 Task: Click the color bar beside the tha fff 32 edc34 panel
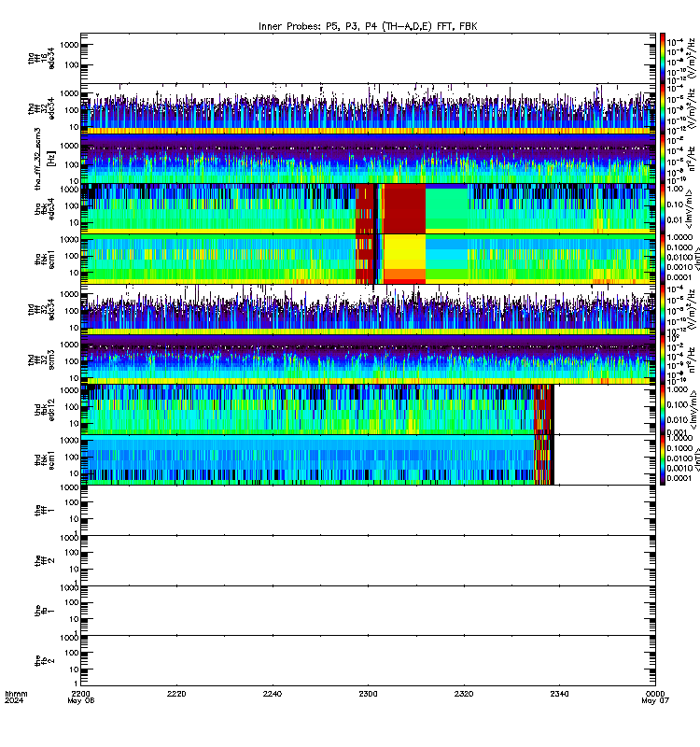(x=663, y=108)
